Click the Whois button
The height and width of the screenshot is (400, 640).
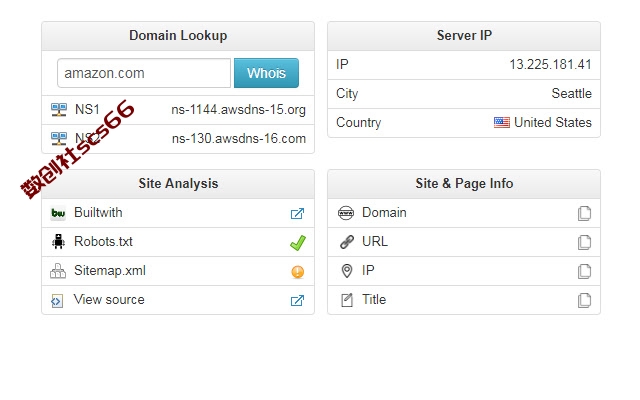point(266,73)
